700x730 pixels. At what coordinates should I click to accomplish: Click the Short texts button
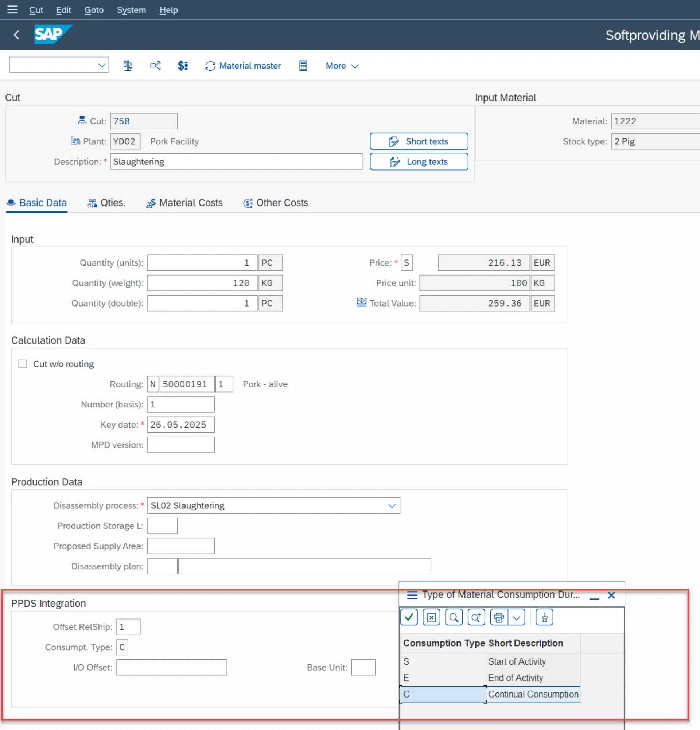419,141
